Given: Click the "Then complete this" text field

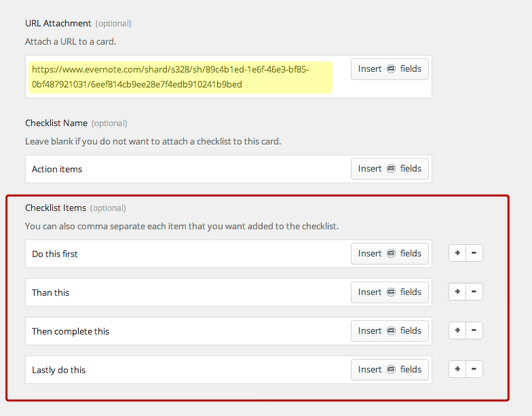Looking at the screenshot, I should (188, 331).
